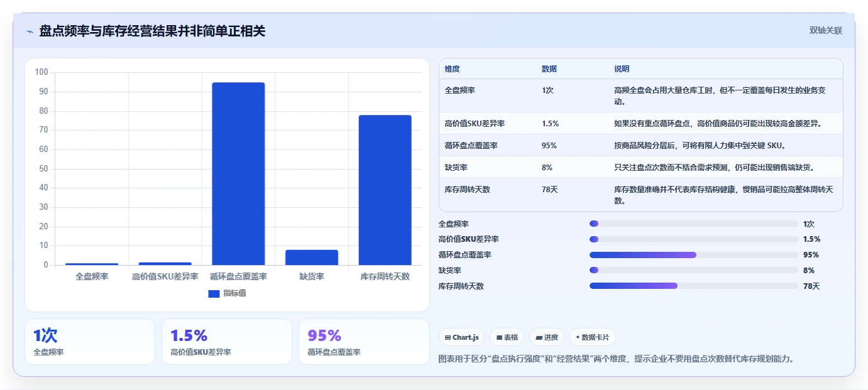The height and width of the screenshot is (390, 868).
Task: Click the Chart.js tag chip
Action: [x=461, y=337]
